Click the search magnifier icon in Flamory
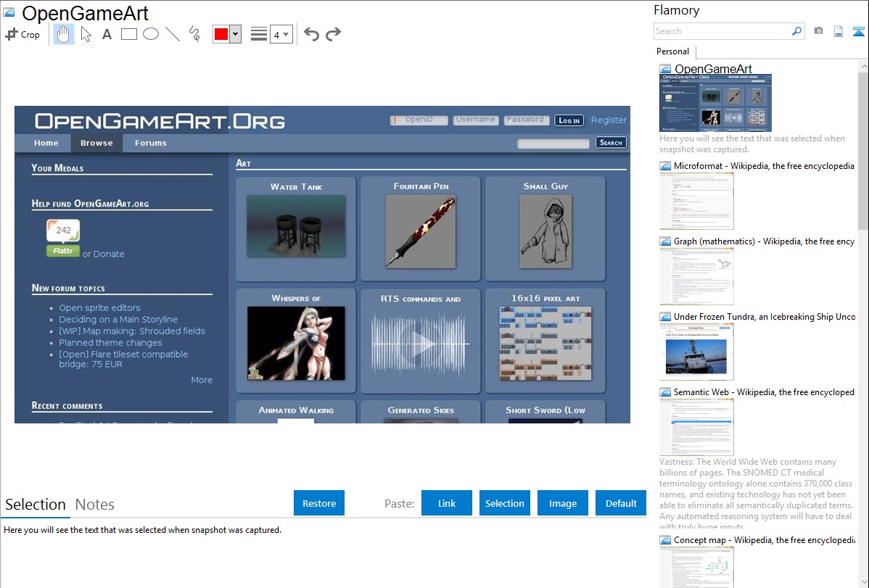This screenshot has height=588, width=869. [x=796, y=31]
